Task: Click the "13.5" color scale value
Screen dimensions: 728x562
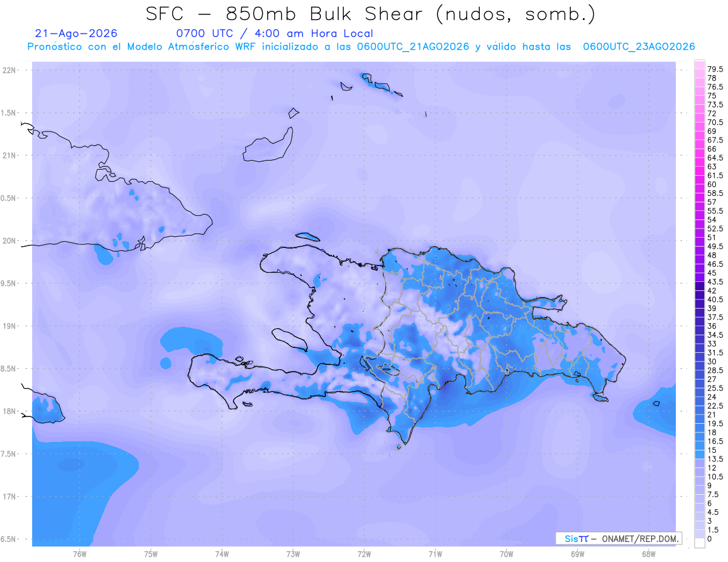Action: pos(715,459)
